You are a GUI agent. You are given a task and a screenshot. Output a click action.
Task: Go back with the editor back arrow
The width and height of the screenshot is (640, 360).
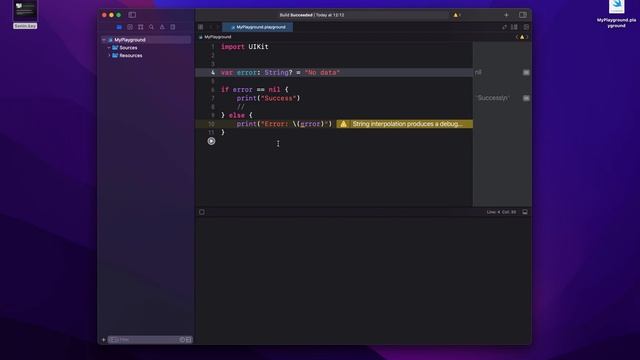coord(211,27)
